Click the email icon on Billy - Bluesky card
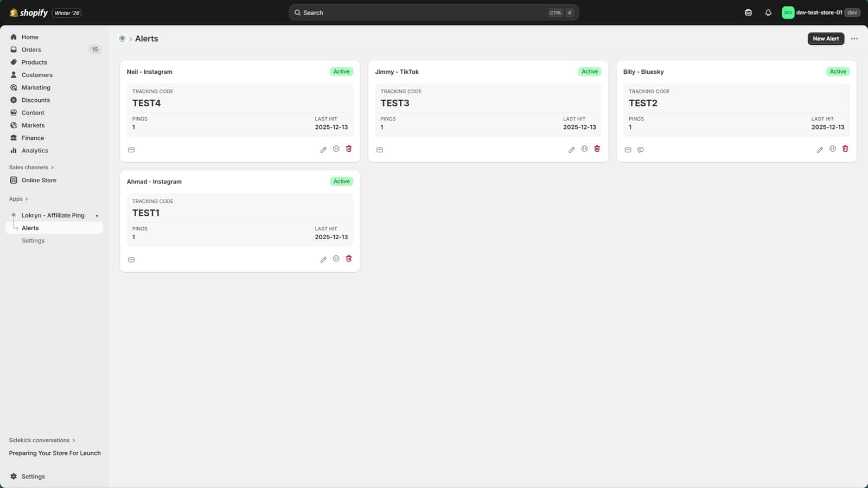Viewport: 868px width, 488px height. pos(628,150)
